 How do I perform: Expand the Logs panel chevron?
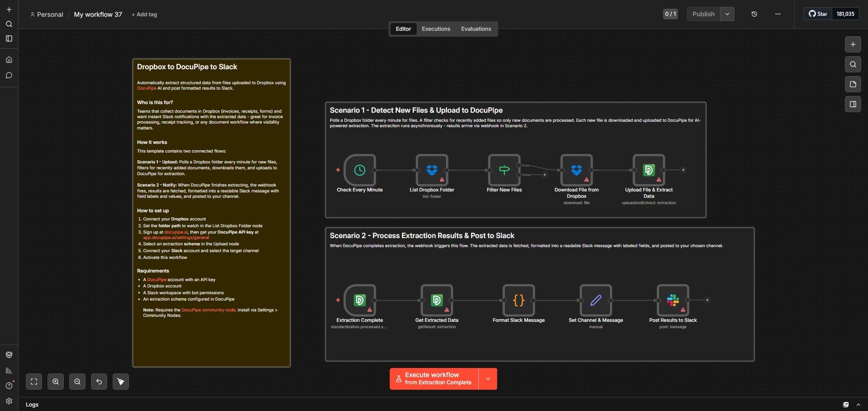click(x=858, y=404)
